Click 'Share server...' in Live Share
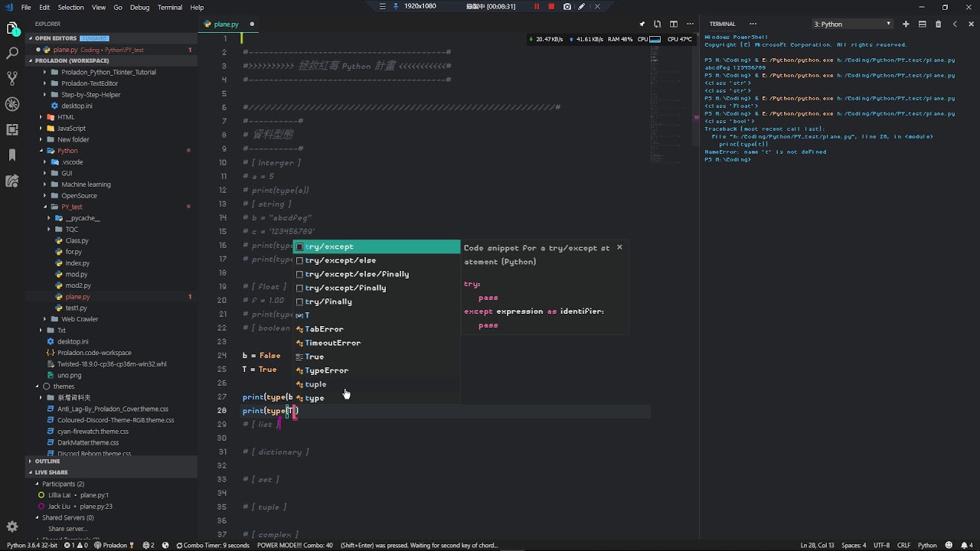 pyautogui.click(x=67, y=529)
